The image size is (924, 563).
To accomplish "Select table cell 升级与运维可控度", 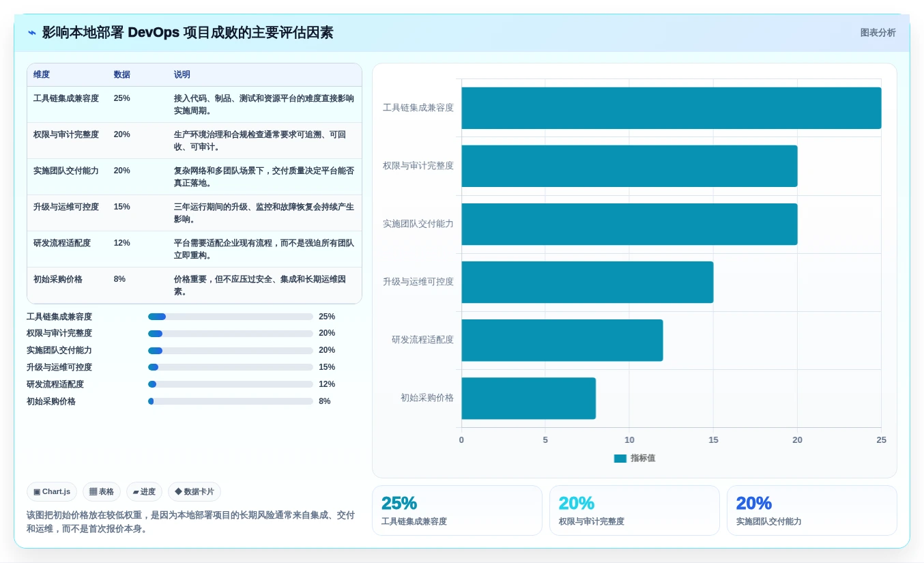I will (x=66, y=207).
